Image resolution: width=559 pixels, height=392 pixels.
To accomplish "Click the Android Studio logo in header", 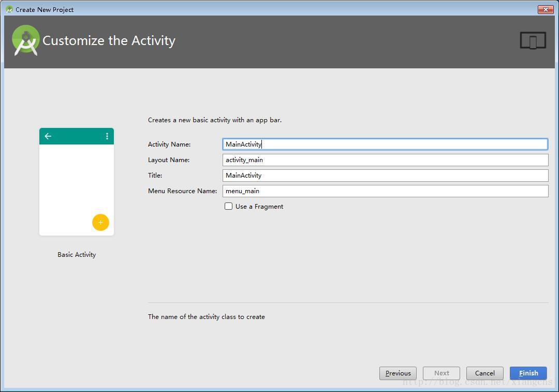I will [x=26, y=40].
